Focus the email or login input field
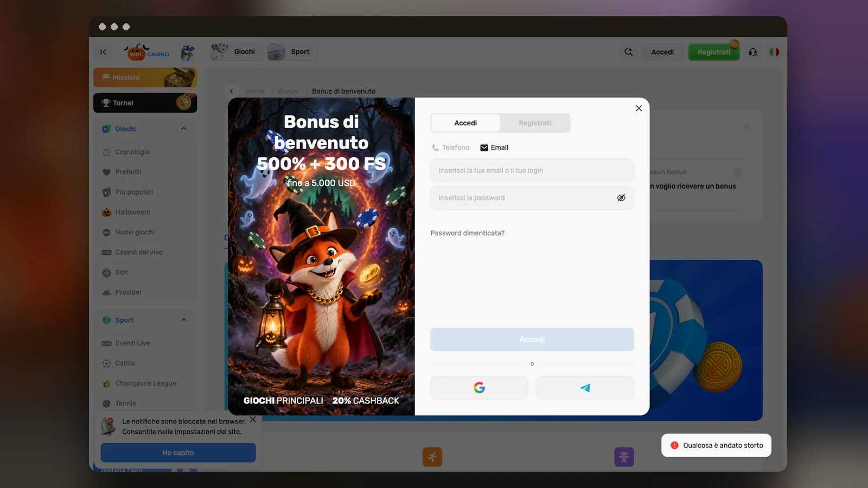Image resolution: width=868 pixels, height=488 pixels. (x=532, y=170)
